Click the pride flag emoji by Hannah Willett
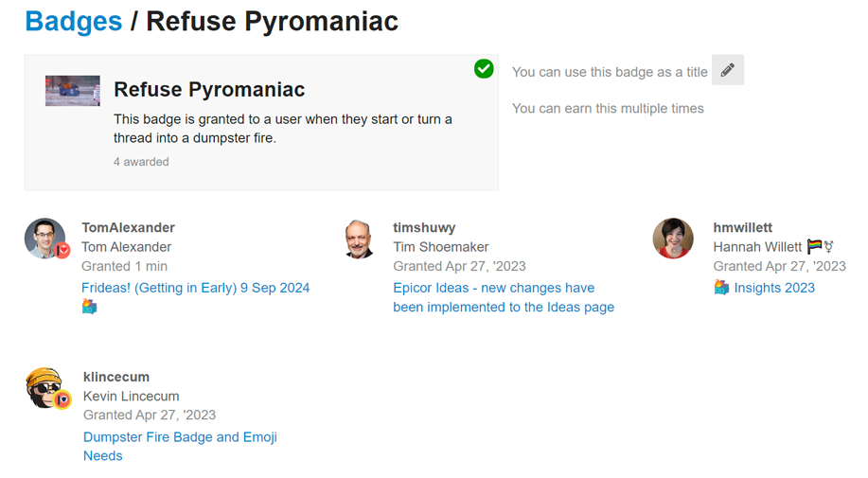The height and width of the screenshot is (478, 868). tap(814, 247)
